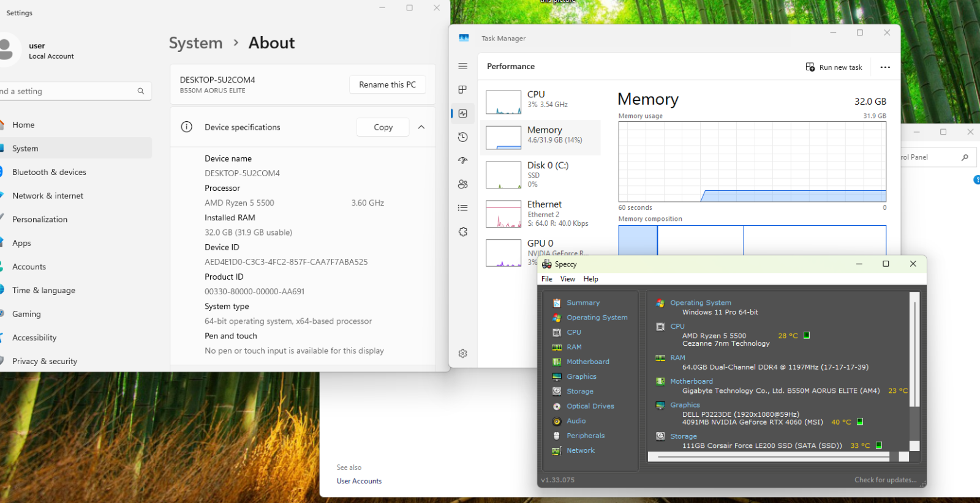Select System in Settings sidebar

[76, 148]
